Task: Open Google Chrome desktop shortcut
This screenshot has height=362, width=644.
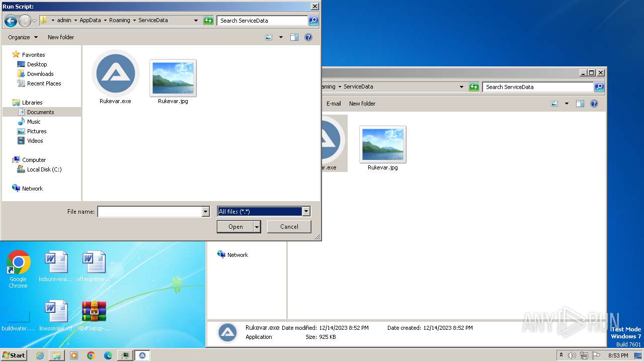Action: tap(18, 269)
